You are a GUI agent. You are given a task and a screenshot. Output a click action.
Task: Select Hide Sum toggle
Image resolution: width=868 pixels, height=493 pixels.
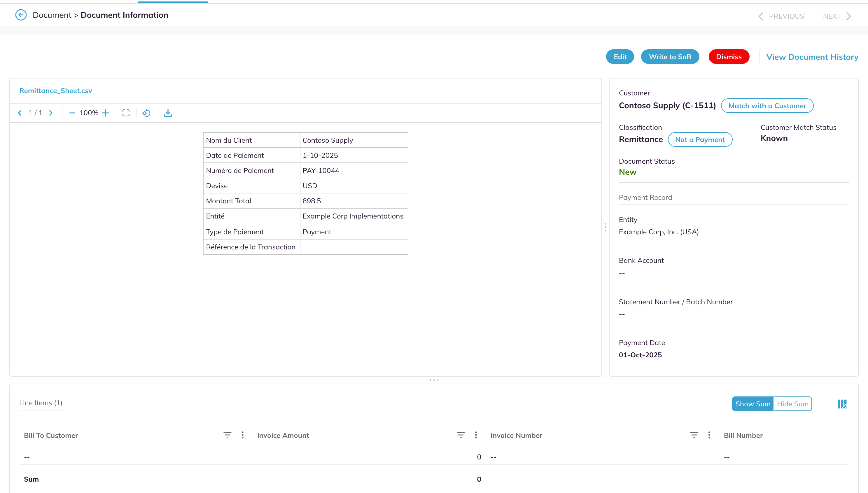click(792, 404)
